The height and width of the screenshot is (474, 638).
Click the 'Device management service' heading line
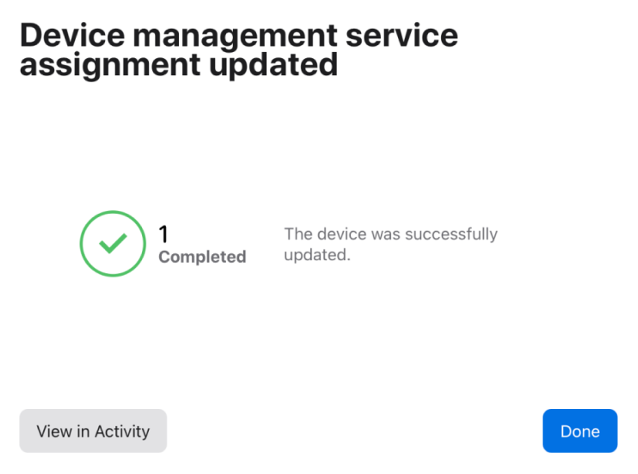pyautogui.click(x=239, y=36)
